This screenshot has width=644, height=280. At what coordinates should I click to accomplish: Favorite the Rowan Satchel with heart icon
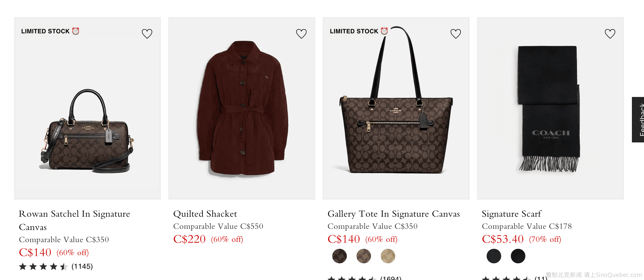[x=147, y=34]
